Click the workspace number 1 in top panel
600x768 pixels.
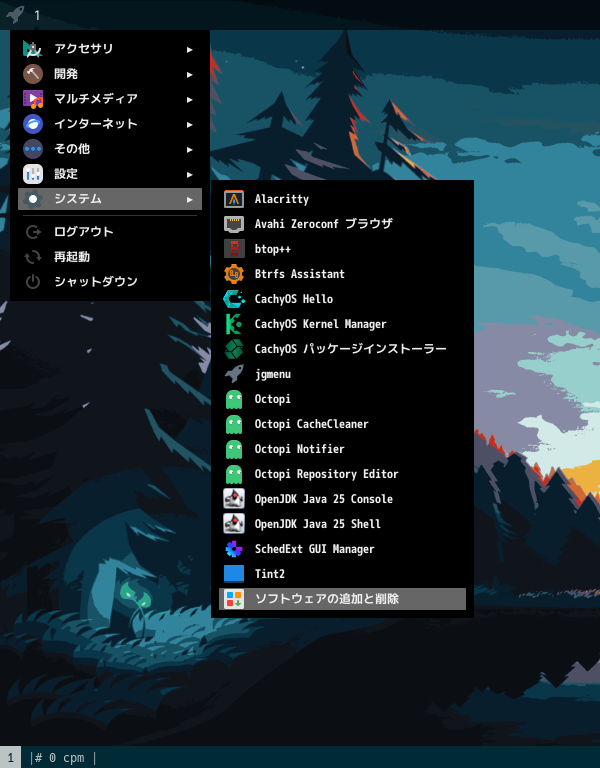[37, 15]
